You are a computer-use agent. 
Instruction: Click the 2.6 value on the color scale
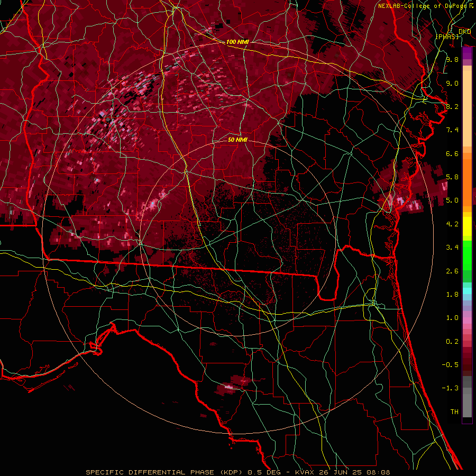[452, 271]
